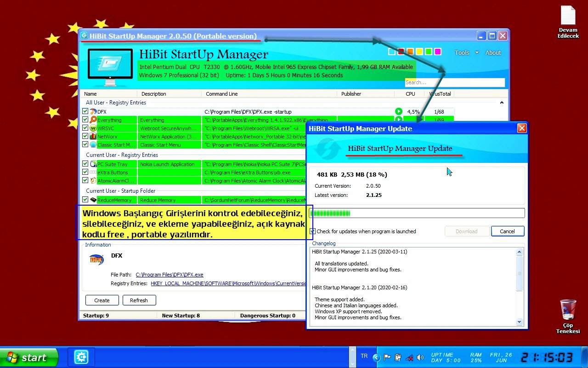
Task: Toggle 'Check for updates when program is launched'
Action: (x=313, y=231)
